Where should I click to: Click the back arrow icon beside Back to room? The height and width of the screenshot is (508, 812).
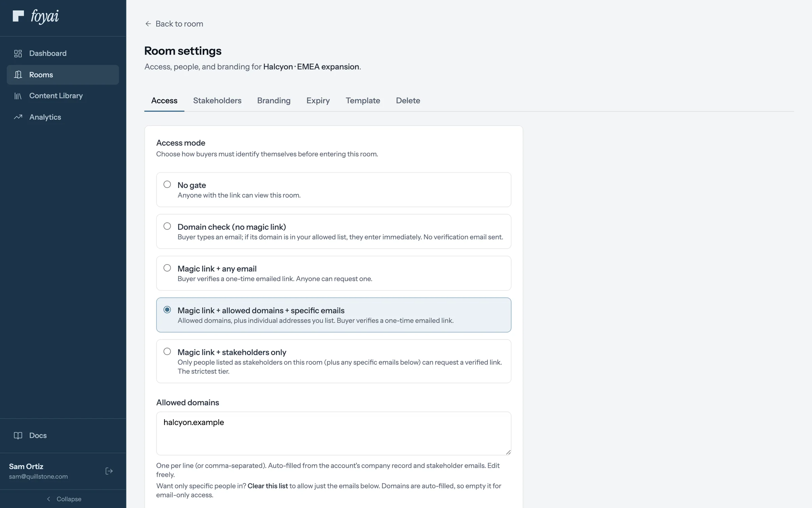tap(148, 24)
